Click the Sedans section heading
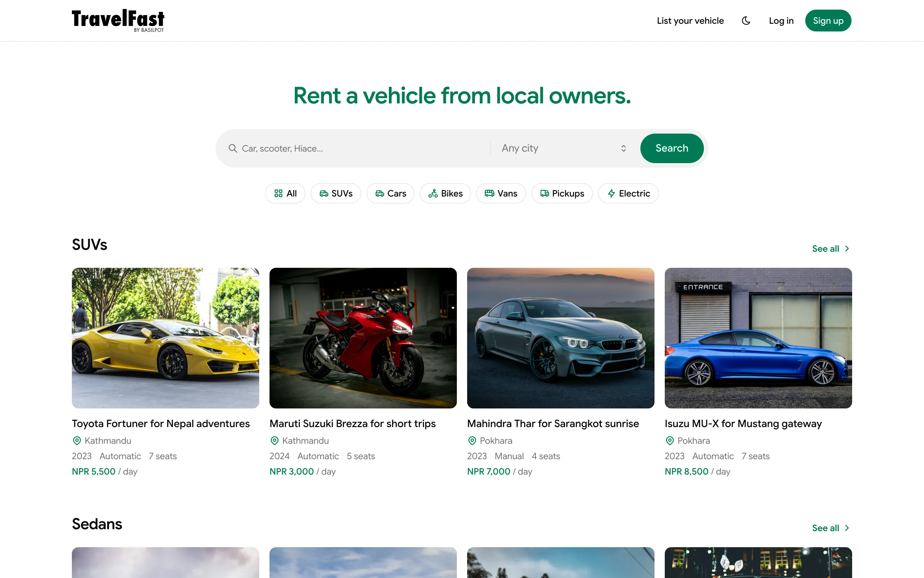The height and width of the screenshot is (578, 924). click(97, 524)
